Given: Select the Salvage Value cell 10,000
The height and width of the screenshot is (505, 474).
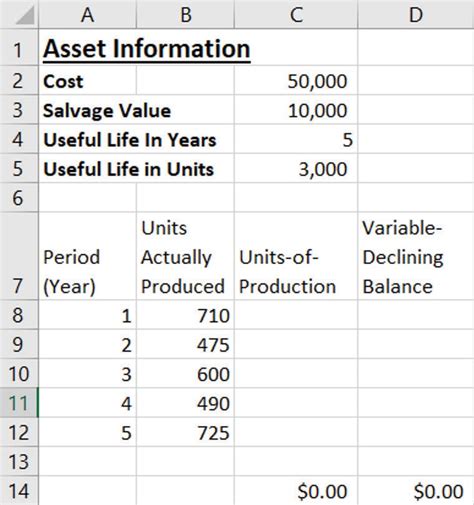Looking at the screenshot, I should [296, 110].
